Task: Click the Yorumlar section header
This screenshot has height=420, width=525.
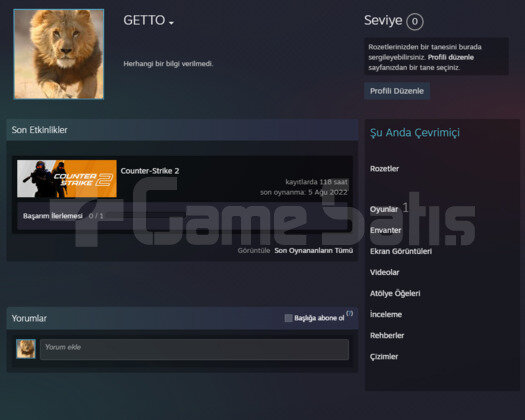Action: point(29,318)
